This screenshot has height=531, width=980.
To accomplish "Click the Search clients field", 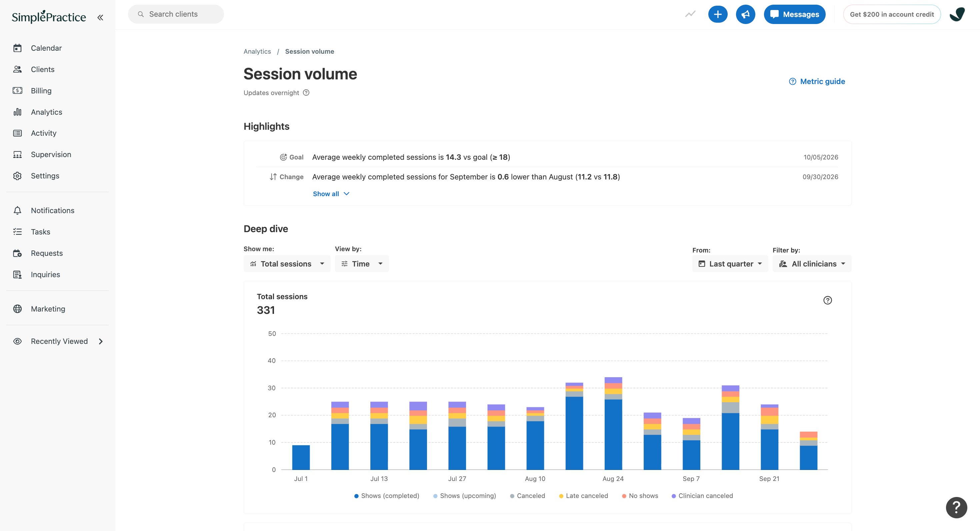I will point(176,14).
